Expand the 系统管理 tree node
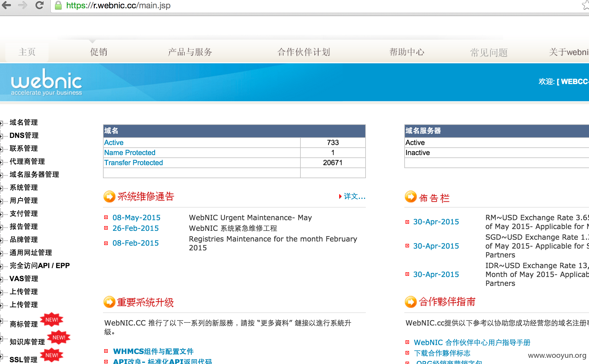This screenshot has width=589, height=364. click(x=1, y=188)
